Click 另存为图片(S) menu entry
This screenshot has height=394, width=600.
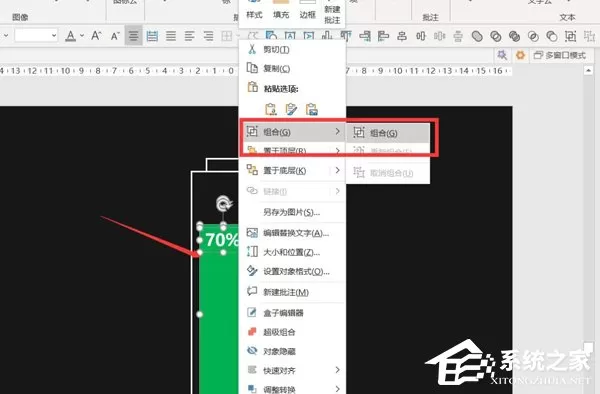[292, 212]
